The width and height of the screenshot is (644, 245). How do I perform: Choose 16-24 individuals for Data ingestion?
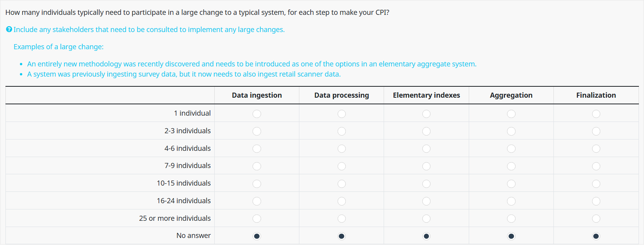257,201
